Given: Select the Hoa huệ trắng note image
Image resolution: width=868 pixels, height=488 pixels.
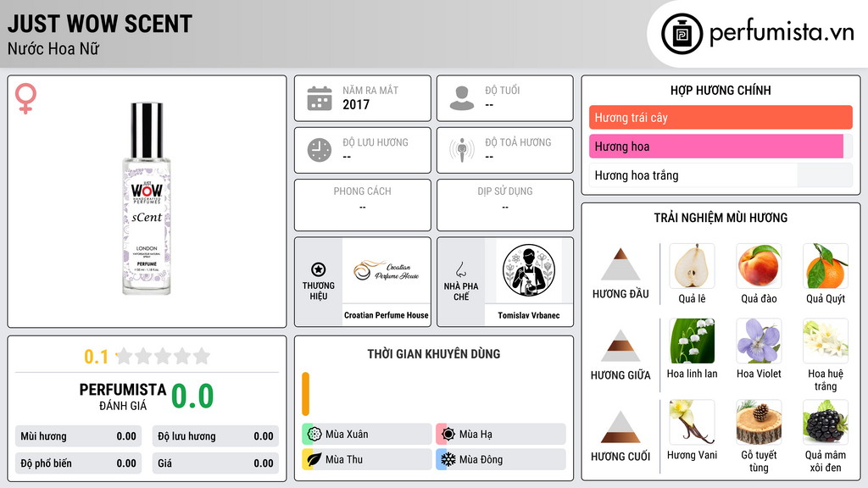Looking at the screenshot, I should click(826, 341).
